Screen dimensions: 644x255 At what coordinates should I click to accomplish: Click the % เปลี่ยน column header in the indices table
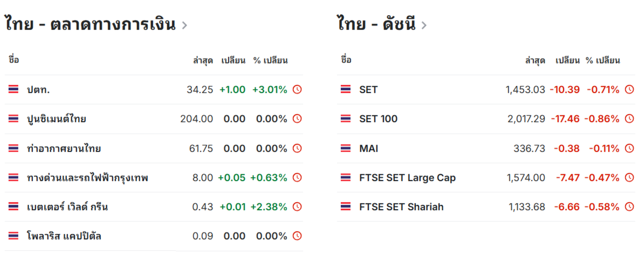pos(602,61)
